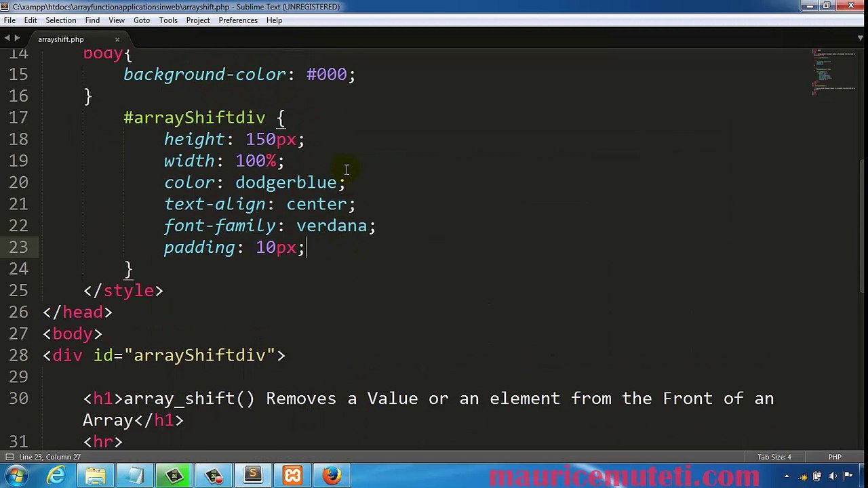Open the Goto menu

(142, 20)
